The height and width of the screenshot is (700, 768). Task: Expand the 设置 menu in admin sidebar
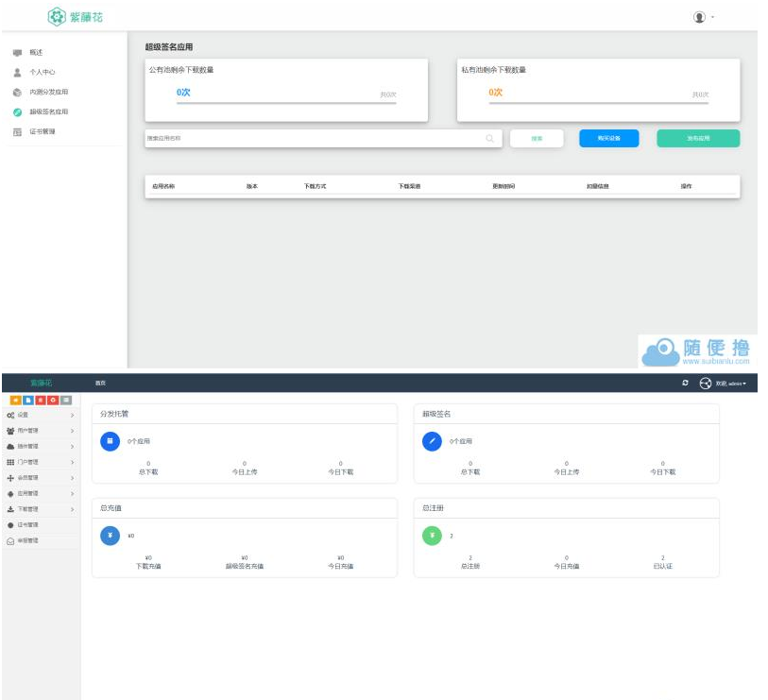(x=38, y=415)
